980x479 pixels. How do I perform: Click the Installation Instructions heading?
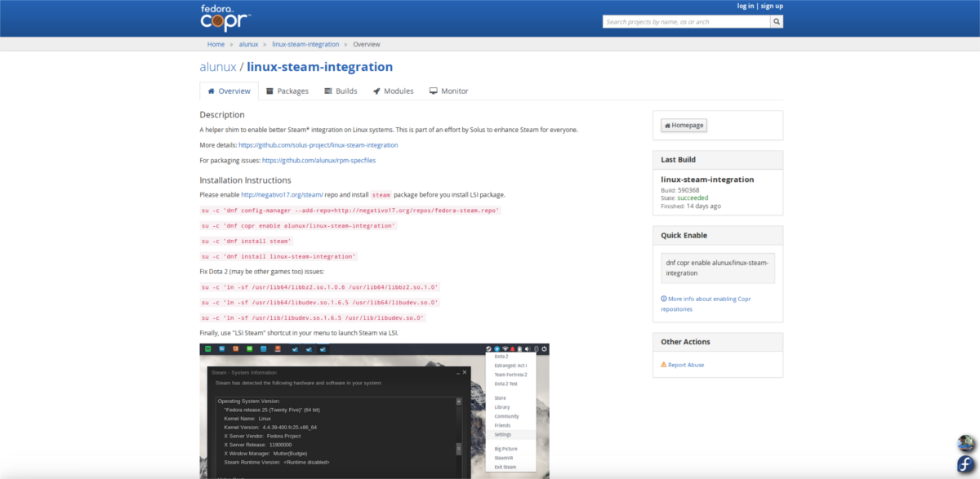pos(245,180)
